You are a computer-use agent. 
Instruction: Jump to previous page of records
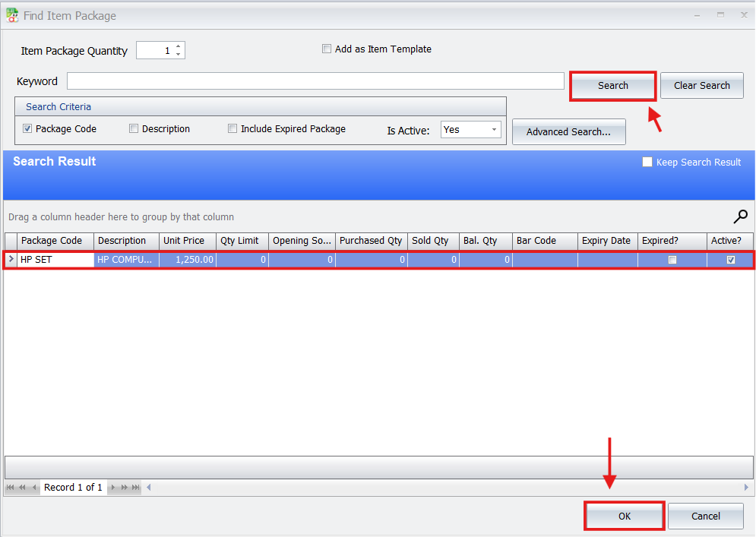22,488
